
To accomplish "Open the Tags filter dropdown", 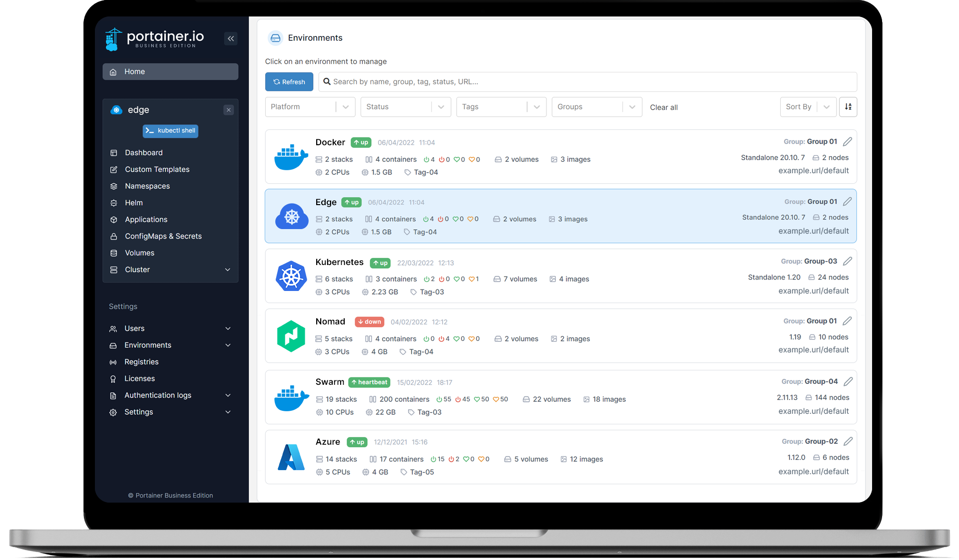I will pyautogui.click(x=501, y=107).
